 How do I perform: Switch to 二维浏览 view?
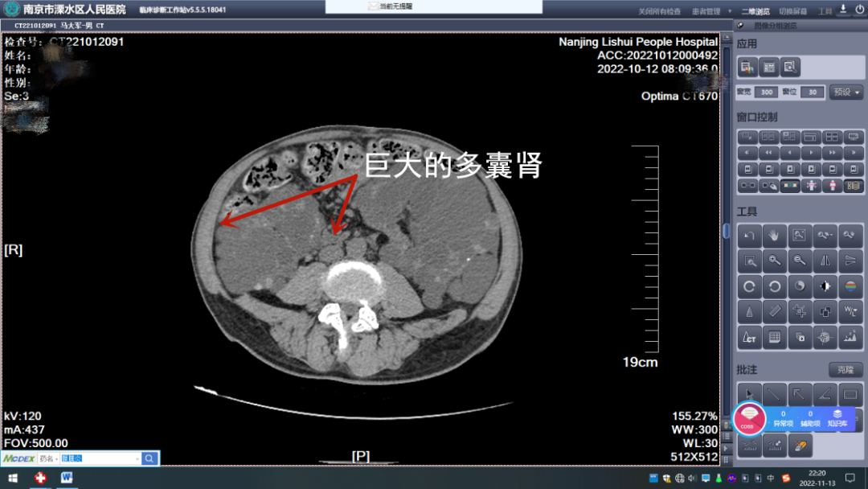coord(755,11)
